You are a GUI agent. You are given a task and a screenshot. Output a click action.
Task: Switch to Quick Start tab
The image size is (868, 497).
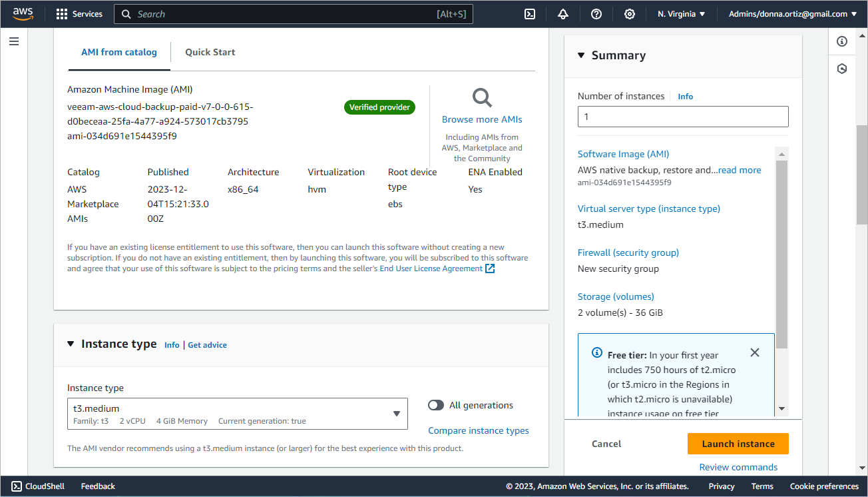point(210,52)
